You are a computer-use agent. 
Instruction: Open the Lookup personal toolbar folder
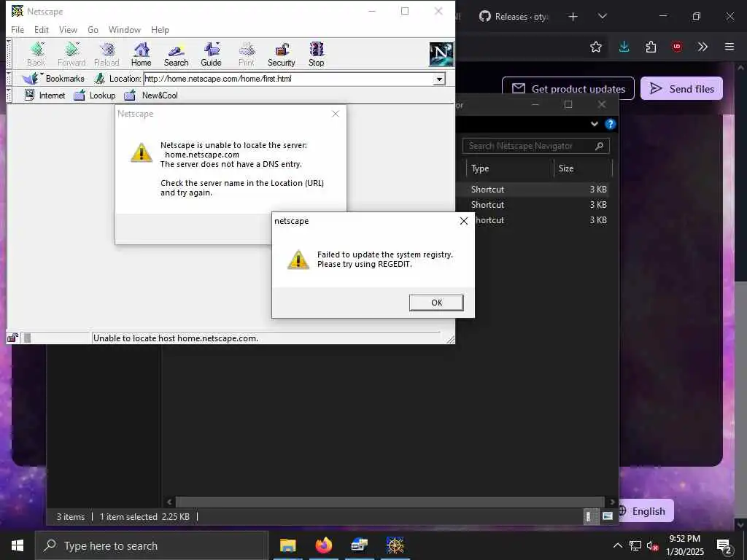click(x=95, y=96)
